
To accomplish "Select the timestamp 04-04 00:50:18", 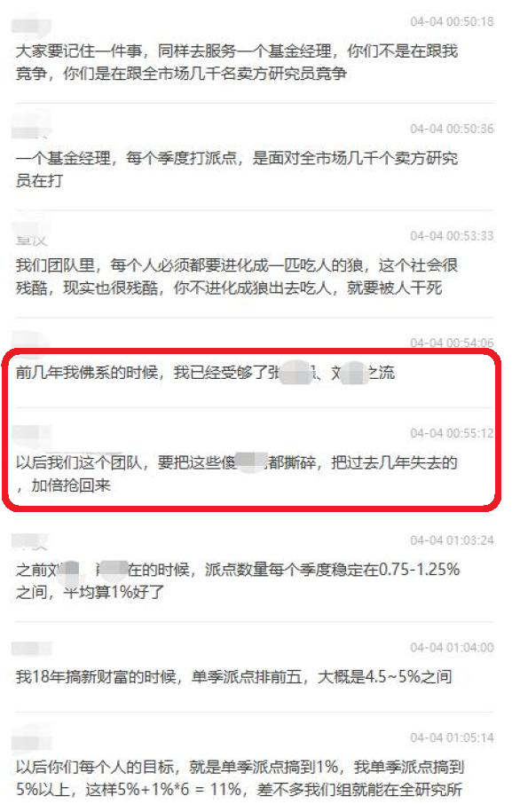I will pyautogui.click(x=452, y=22).
